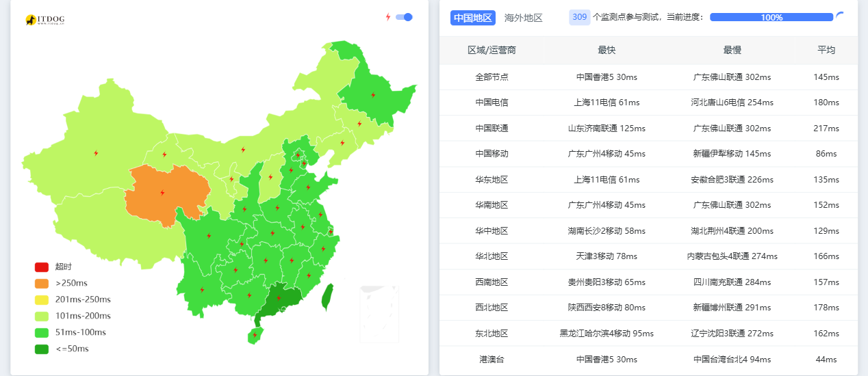Click the 内蒙古包头4联通 274ms cell
This screenshot has height=376, width=868.
click(x=732, y=256)
